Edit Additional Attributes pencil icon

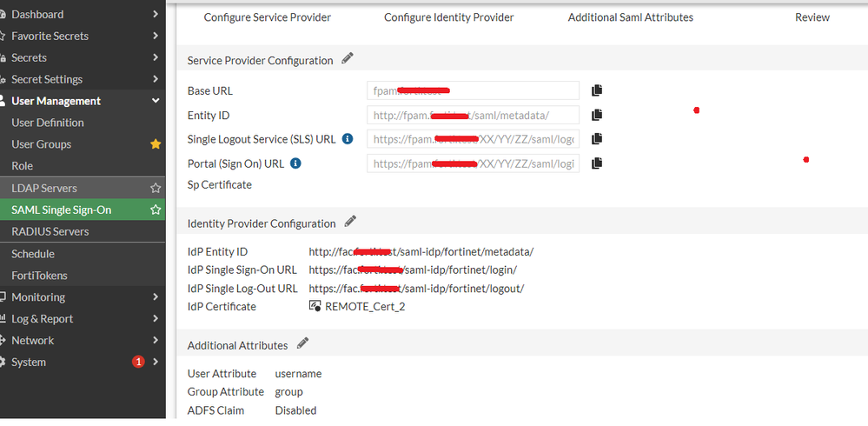tap(302, 343)
